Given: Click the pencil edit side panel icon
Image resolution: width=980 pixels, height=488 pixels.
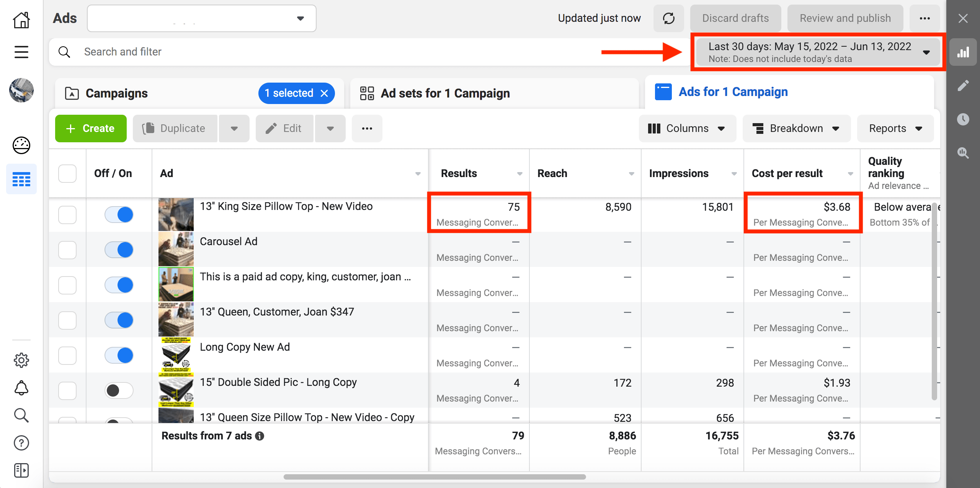Looking at the screenshot, I should [963, 86].
